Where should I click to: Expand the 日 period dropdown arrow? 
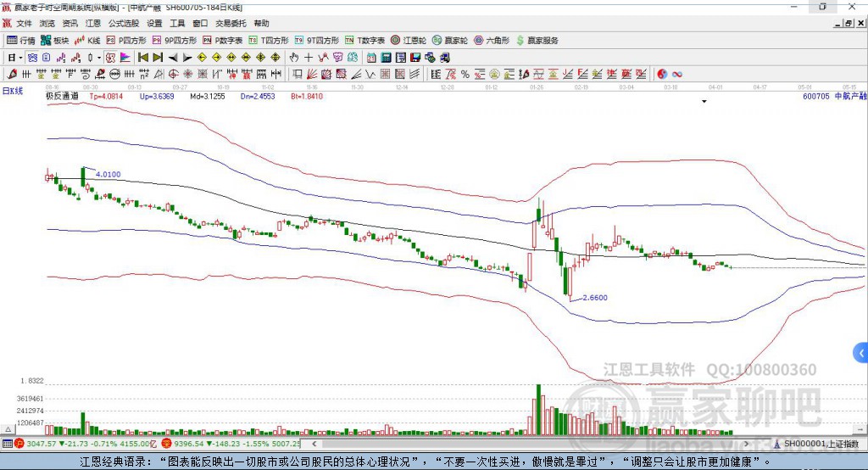[x=20, y=58]
